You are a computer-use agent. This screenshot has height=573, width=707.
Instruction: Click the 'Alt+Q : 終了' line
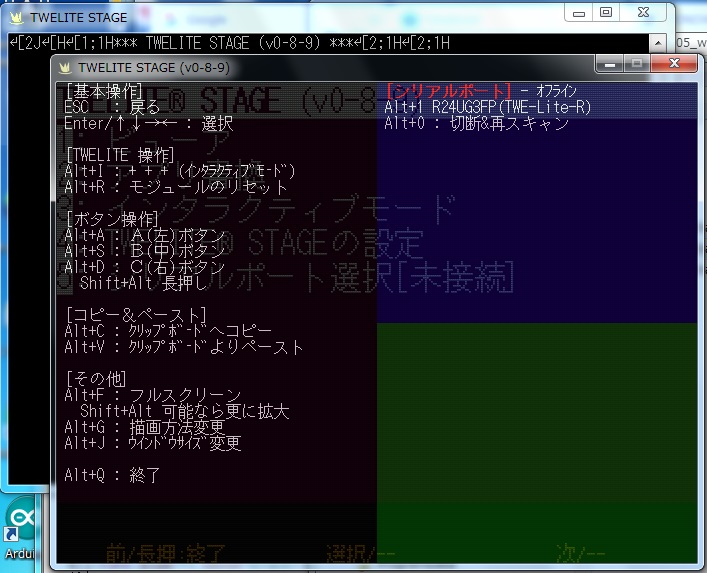[112, 475]
